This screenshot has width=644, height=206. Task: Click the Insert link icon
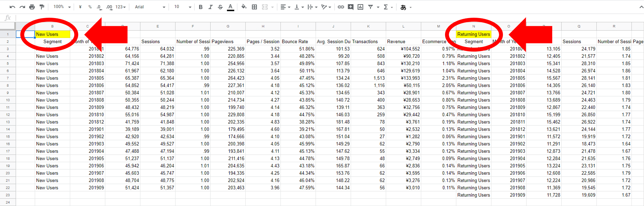(x=341, y=7)
